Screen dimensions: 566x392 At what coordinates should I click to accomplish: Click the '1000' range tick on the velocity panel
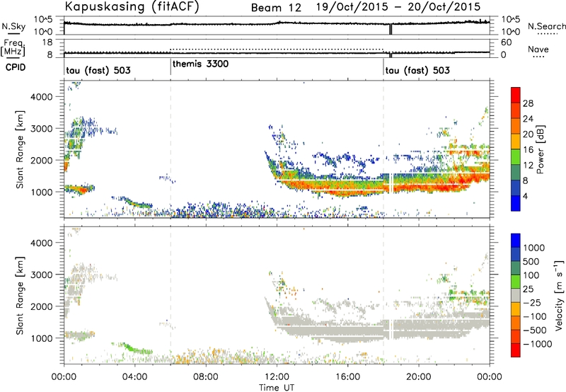[x=41, y=338]
